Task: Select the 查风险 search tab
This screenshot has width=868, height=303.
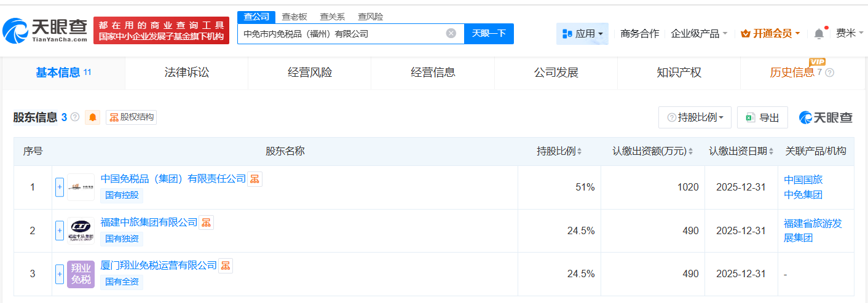Action: (370, 17)
